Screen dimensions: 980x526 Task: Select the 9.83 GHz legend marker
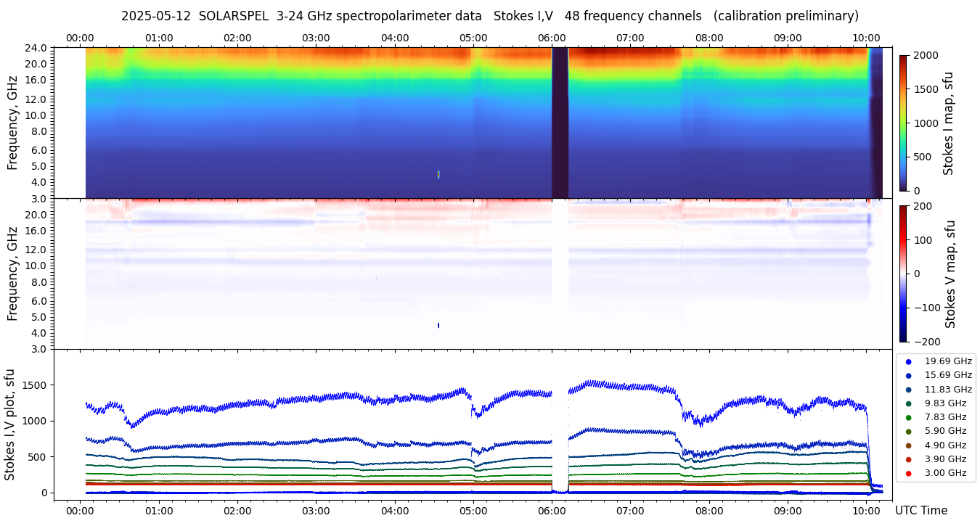(908, 403)
